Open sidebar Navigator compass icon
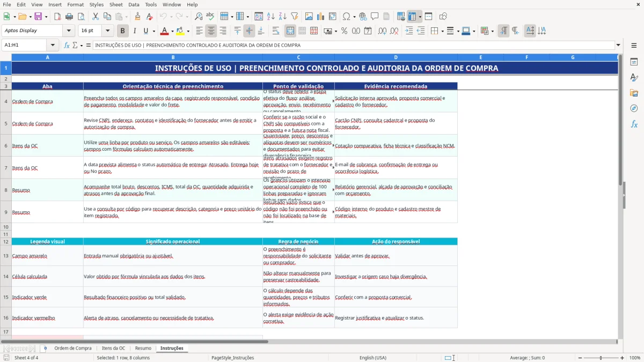 tap(634, 108)
